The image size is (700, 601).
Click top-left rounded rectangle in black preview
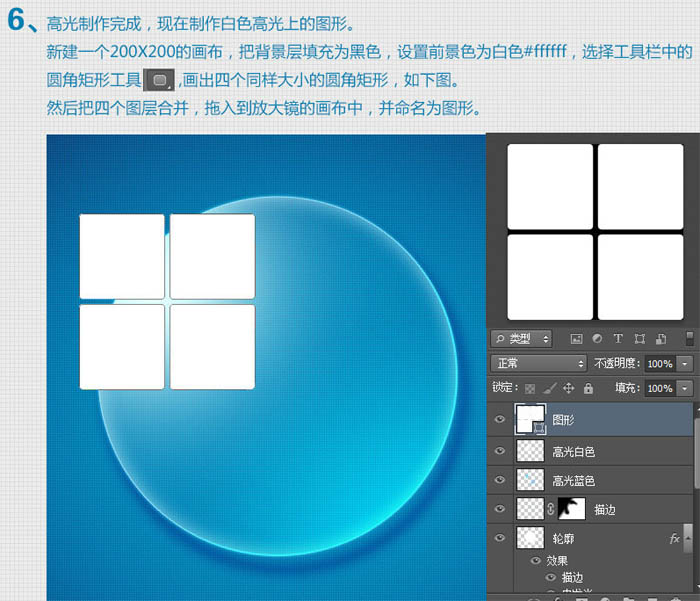(550, 187)
